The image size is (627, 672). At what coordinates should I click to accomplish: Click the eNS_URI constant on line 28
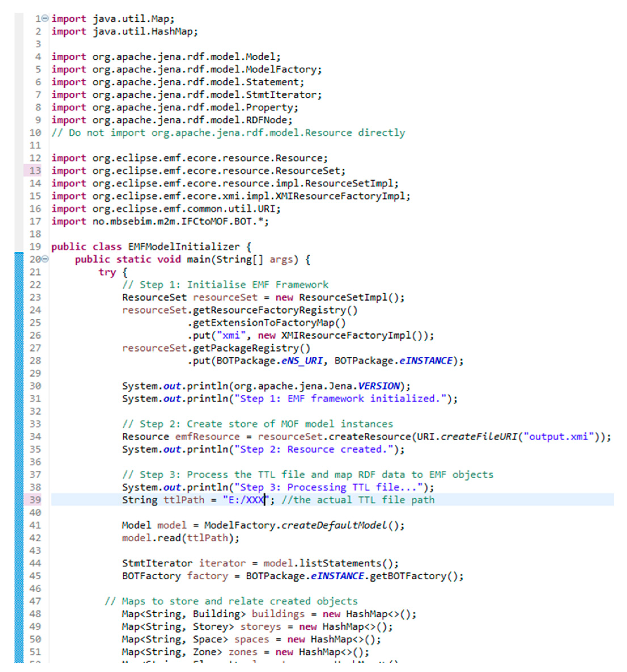point(302,361)
